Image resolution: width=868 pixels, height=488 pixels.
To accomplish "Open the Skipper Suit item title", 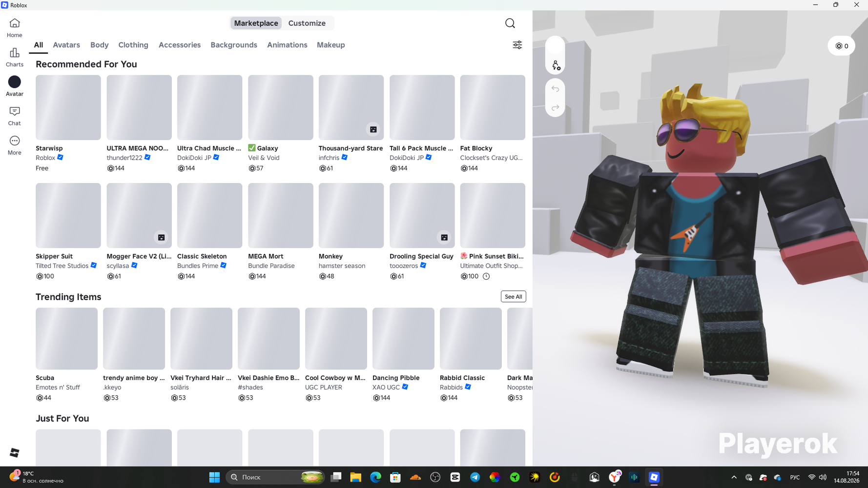I will click(54, 256).
